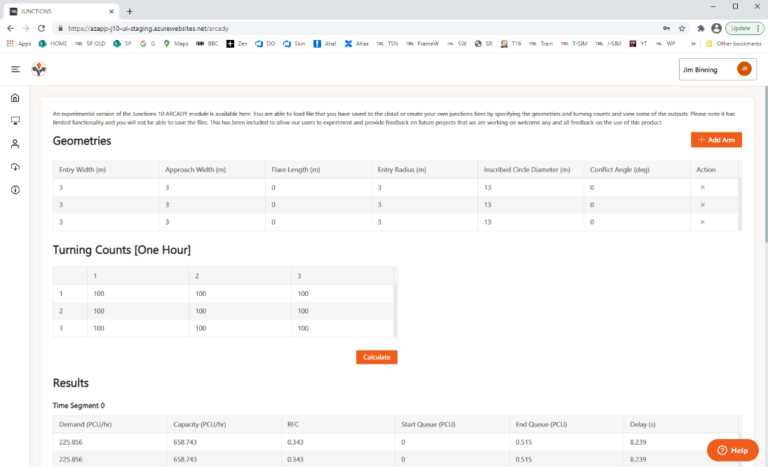Open the Jim Binning account menu

tap(716, 69)
